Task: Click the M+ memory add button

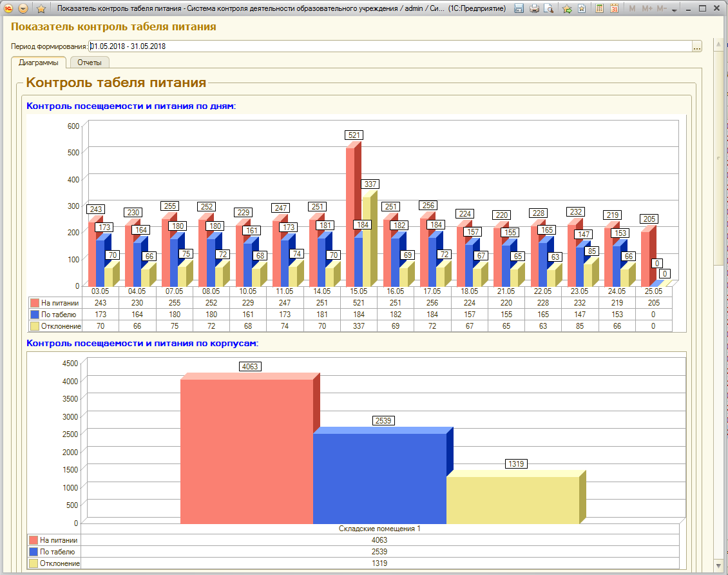Action: (x=647, y=8)
